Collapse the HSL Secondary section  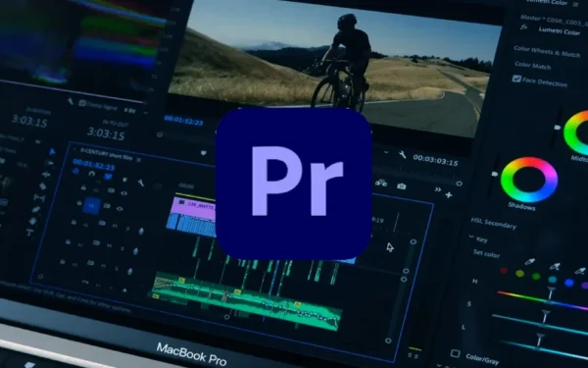494,223
